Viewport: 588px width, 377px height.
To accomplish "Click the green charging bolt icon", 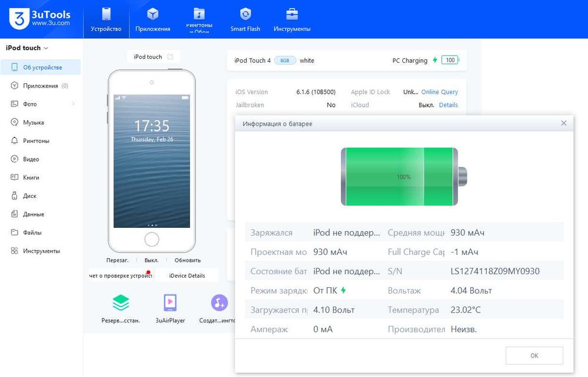I will coord(435,60).
